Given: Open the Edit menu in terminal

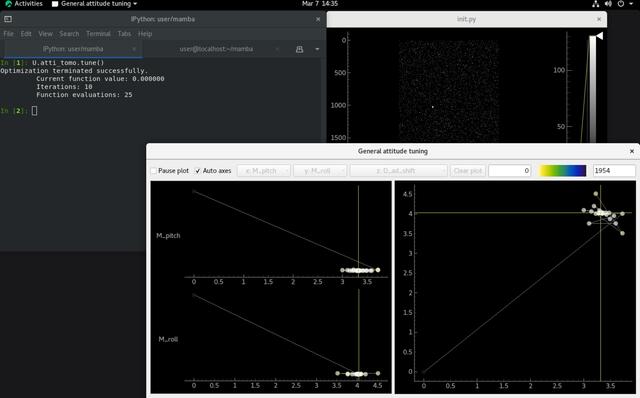Looking at the screenshot, I should point(26,34).
